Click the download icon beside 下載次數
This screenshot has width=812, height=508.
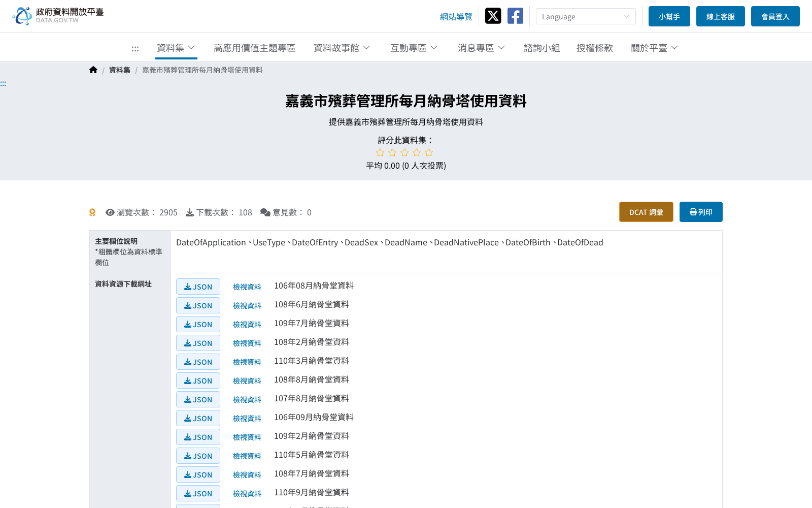[x=190, y=212]
